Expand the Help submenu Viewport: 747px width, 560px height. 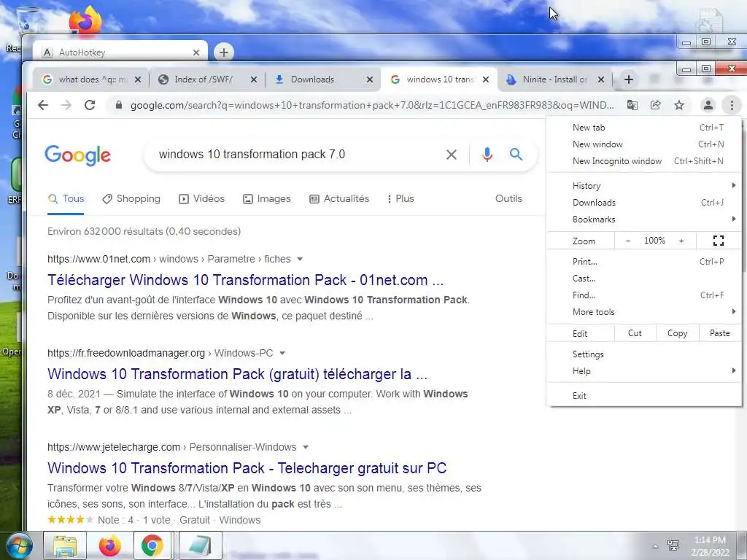[x=643, y=371]
